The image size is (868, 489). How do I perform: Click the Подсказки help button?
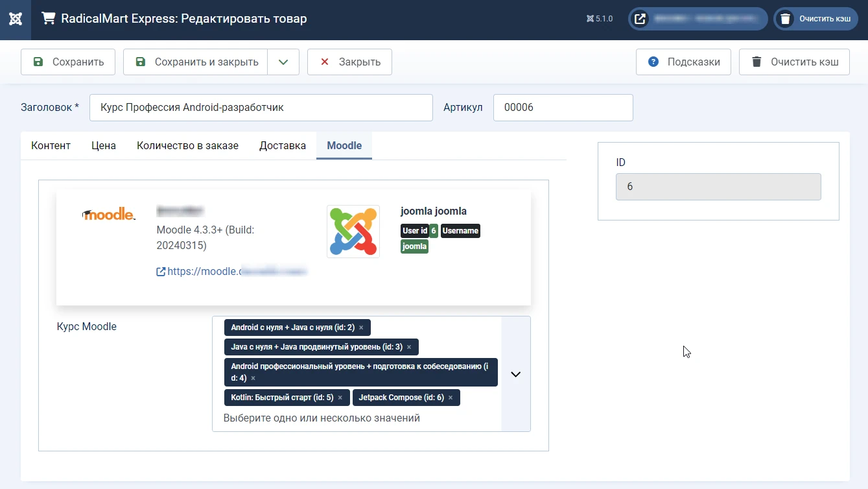click(683, 62)
